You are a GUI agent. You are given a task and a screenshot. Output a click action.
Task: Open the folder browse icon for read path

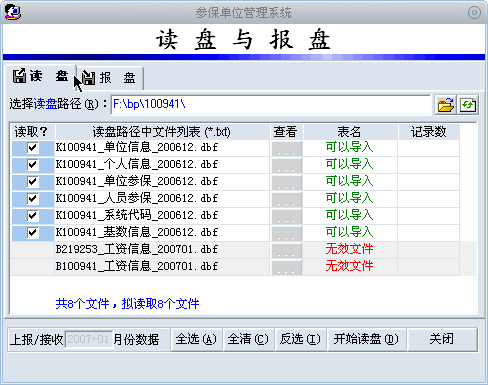(445, 105)
